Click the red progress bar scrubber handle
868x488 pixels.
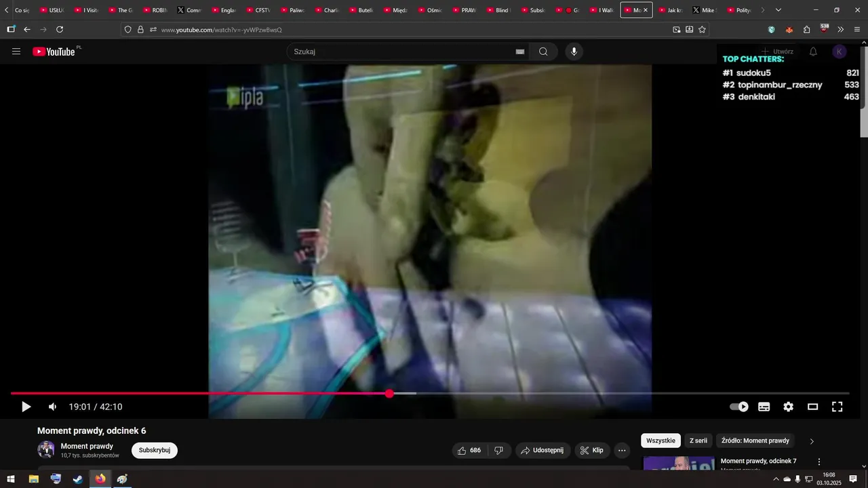tap(389, 393)
